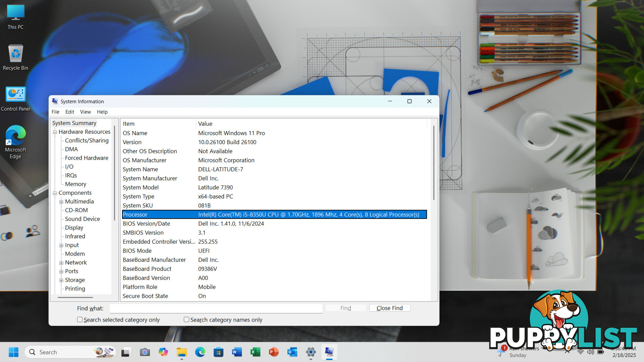Select Printing tree item
This screenshot has width=644, height=362.
[x=75, y=289]
